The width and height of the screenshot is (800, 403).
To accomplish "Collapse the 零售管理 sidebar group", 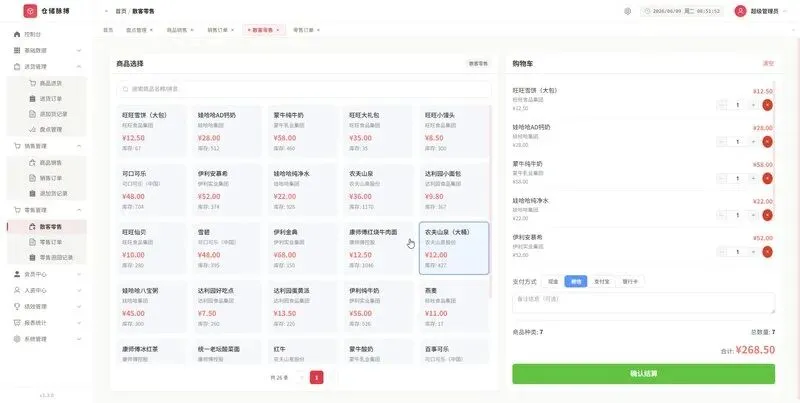I will pos(79,210).
